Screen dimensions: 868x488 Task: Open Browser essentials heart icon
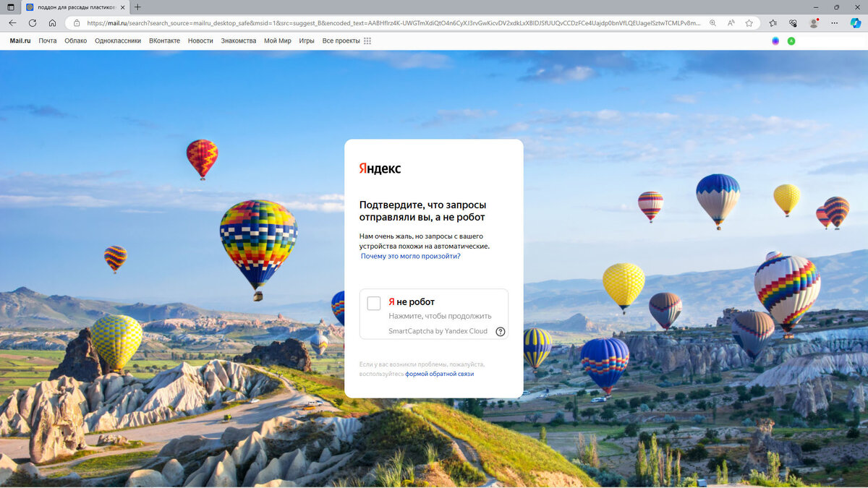(793, 23)
